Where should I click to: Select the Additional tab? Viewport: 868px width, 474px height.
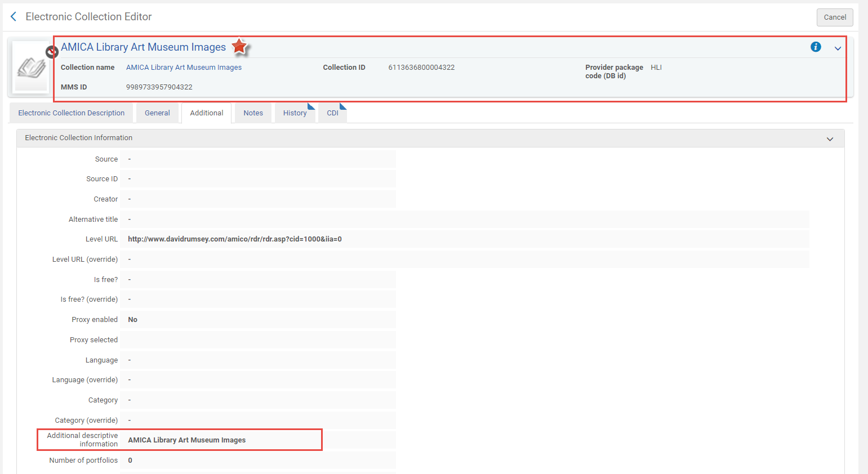[207, 113]
